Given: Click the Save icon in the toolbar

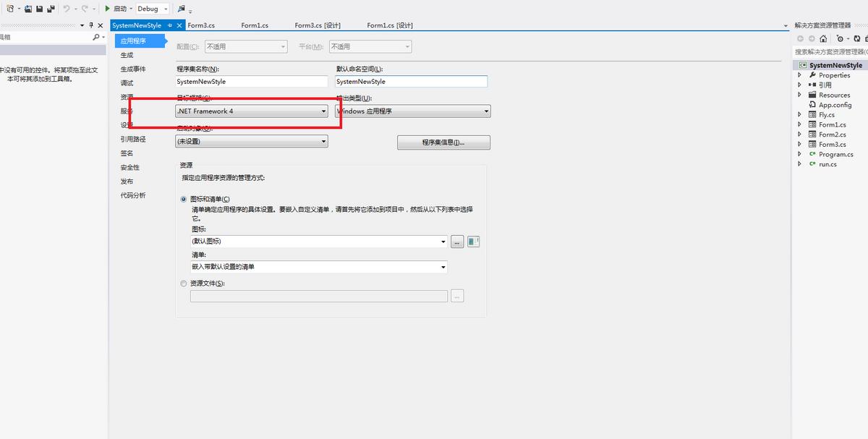Looking at the screenshot, I should coord(41,9).
